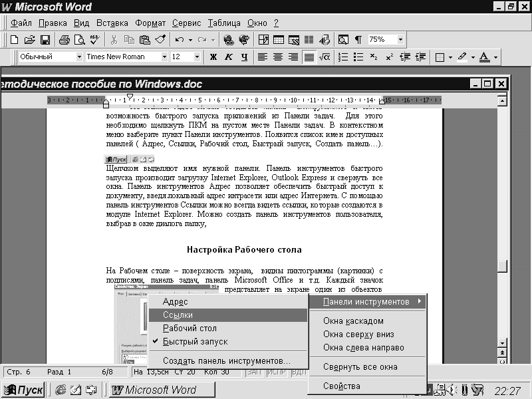Toggle nonprinting paragraph marks ¶
This screenshot has width=532, height=399.
coord(358,40)
